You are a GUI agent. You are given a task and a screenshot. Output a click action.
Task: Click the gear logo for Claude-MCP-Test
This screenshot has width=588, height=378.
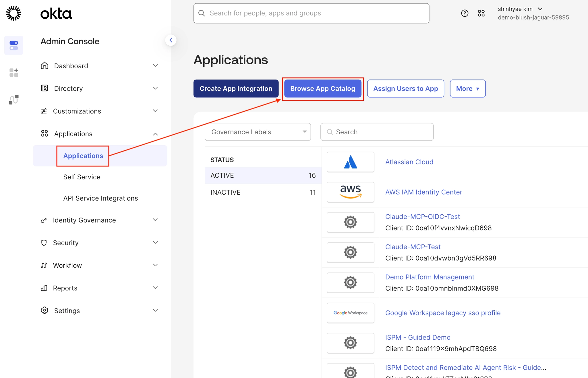click(351, 253)
